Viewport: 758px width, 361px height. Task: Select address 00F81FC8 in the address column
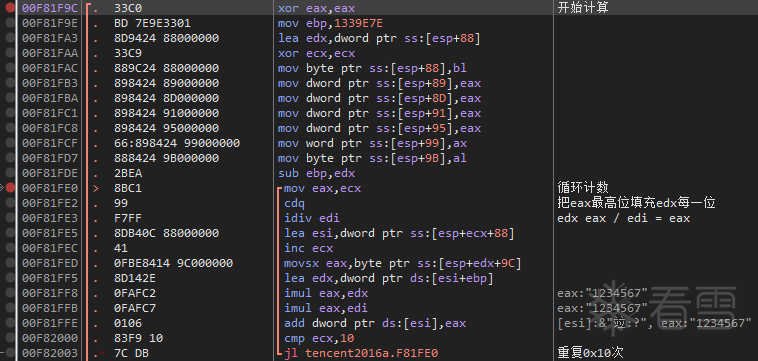click(50, 128)
